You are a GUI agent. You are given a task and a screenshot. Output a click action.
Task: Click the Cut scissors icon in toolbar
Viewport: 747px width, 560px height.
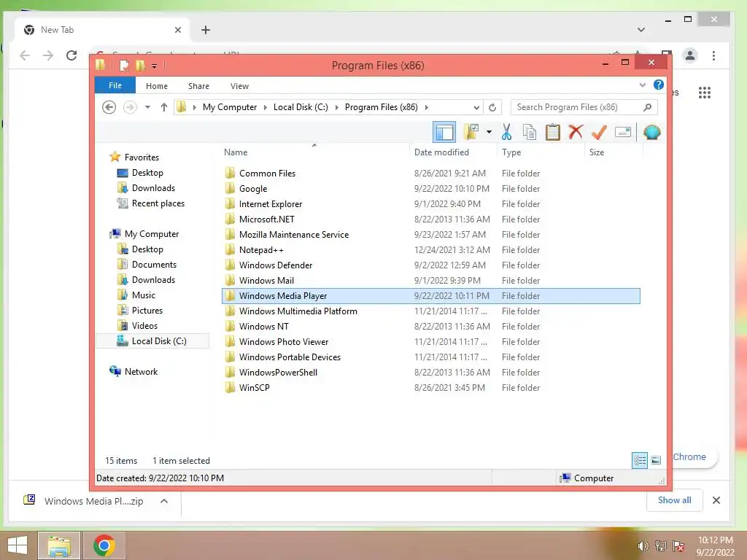pos(506,132)
